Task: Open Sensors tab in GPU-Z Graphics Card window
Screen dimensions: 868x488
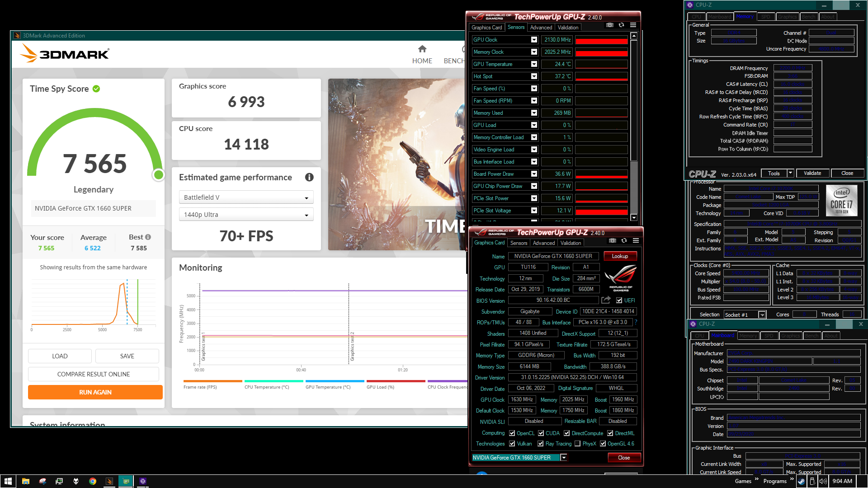Action: pyautogui.click(x=519, y=243)
